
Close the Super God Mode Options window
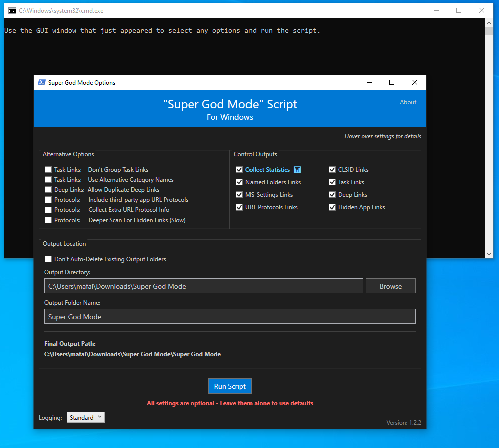click(x=415, y=83)
